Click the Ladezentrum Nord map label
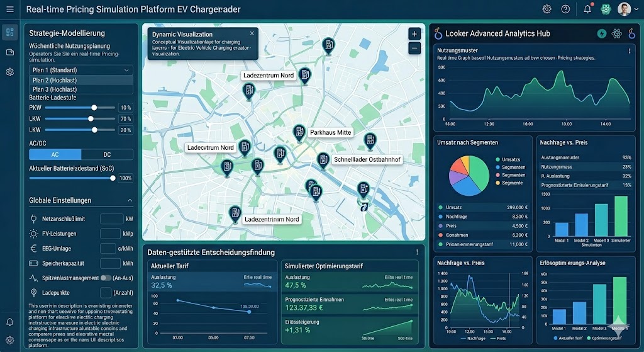 [269, 76]
